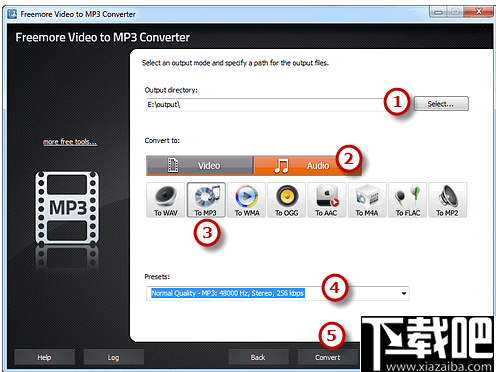This screenshot has width=496, height=372.
Task: Click the Select... output directory button
Action: [x=441, y=104]
